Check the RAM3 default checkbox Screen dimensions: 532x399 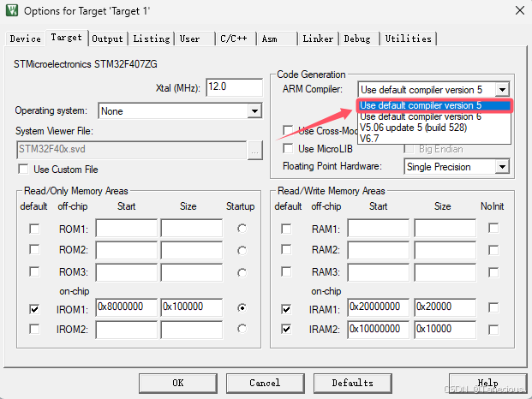[x=286, y=271]
